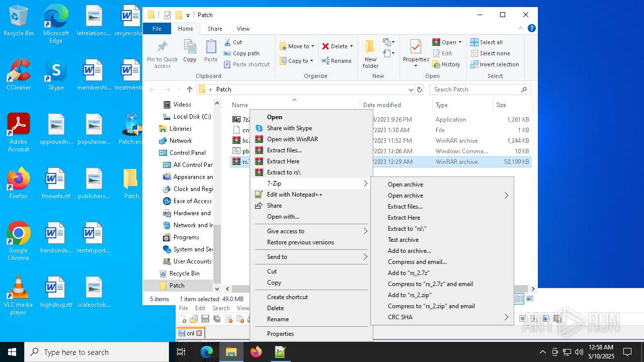The image size is (644, 362).
Task: Click Microsoft Edge icon in the taskbar
Action: pos(207,352)
